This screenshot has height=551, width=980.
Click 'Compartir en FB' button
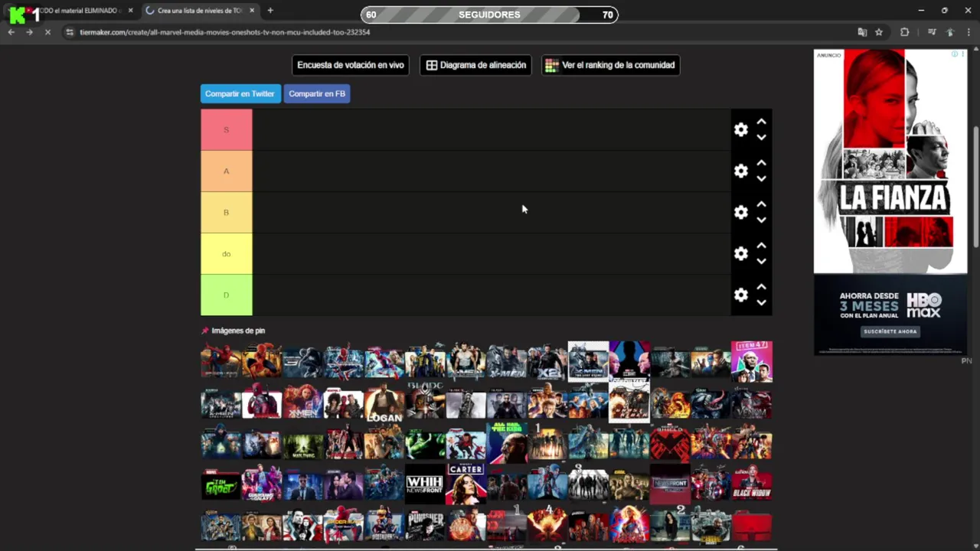point(317,93)
